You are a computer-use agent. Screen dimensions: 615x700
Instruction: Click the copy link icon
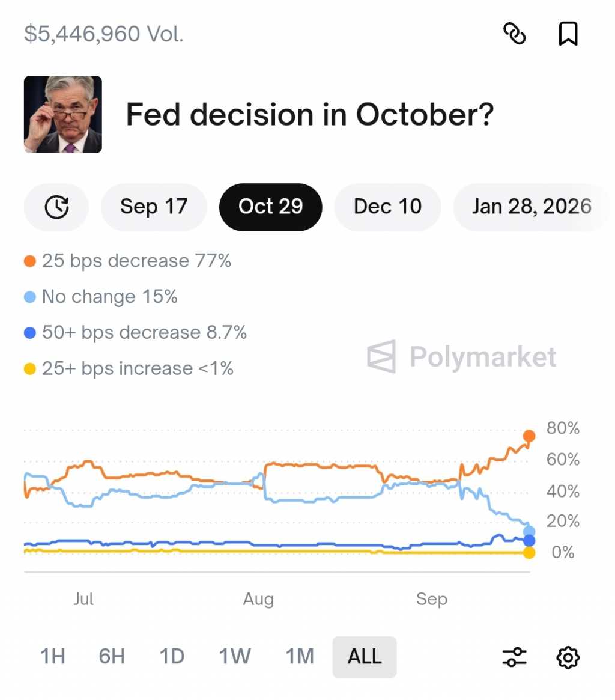pyautogui.click(x=514, y=34)
